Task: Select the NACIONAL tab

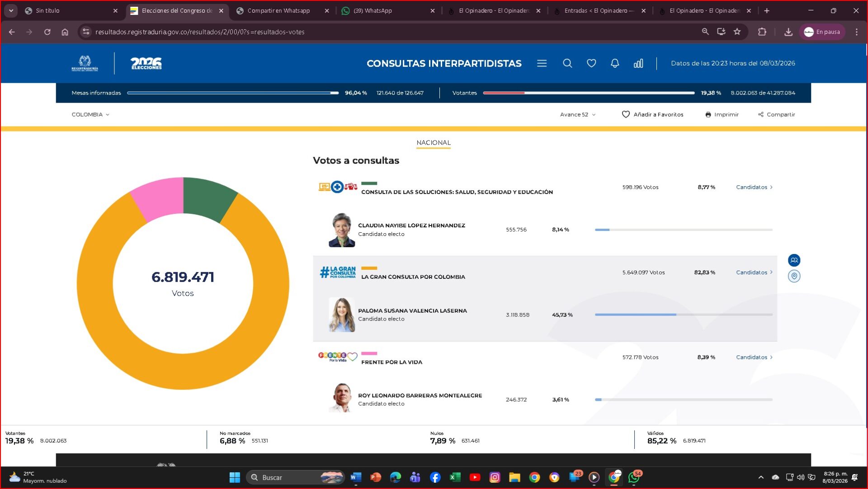Action: pos(433,143)
